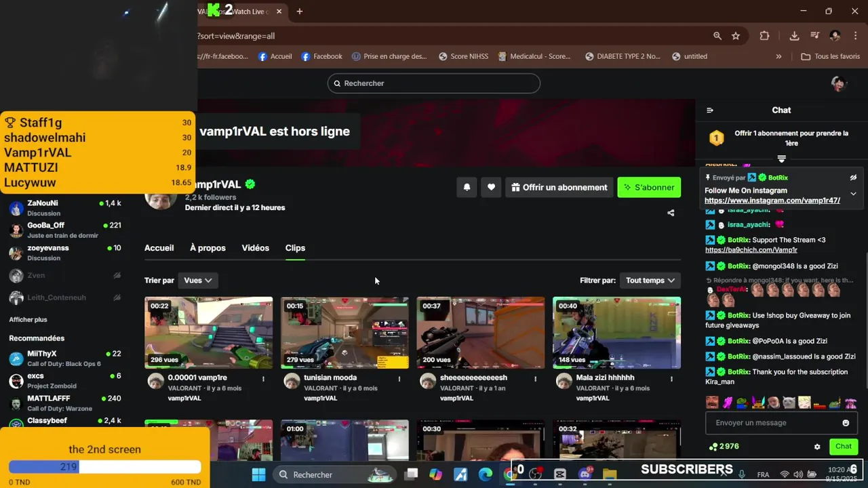Collapse chat with the panel icon

(710, 110)
